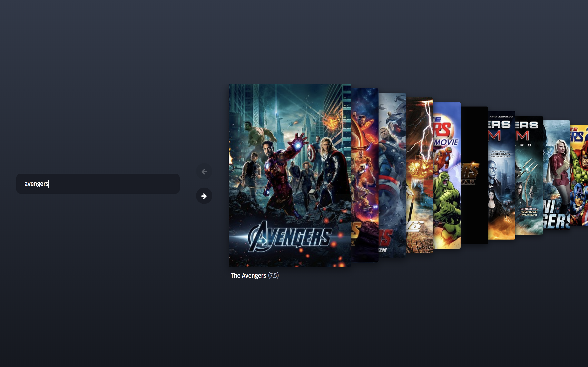Select the black poster with gold 'WAR' logo
The image size is (588, 367).
(x=474, y=175)
